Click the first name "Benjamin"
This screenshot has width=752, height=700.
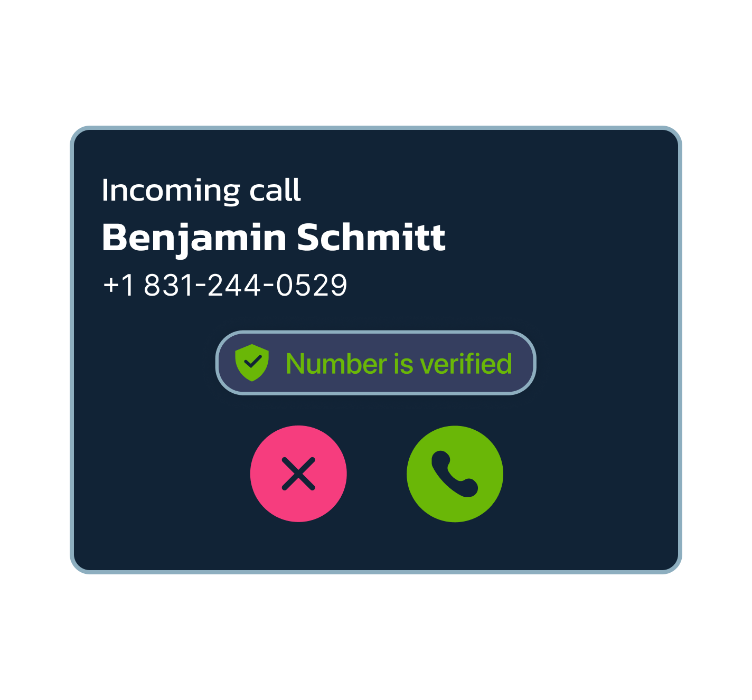pyautogui.click(x=194, y=238)
